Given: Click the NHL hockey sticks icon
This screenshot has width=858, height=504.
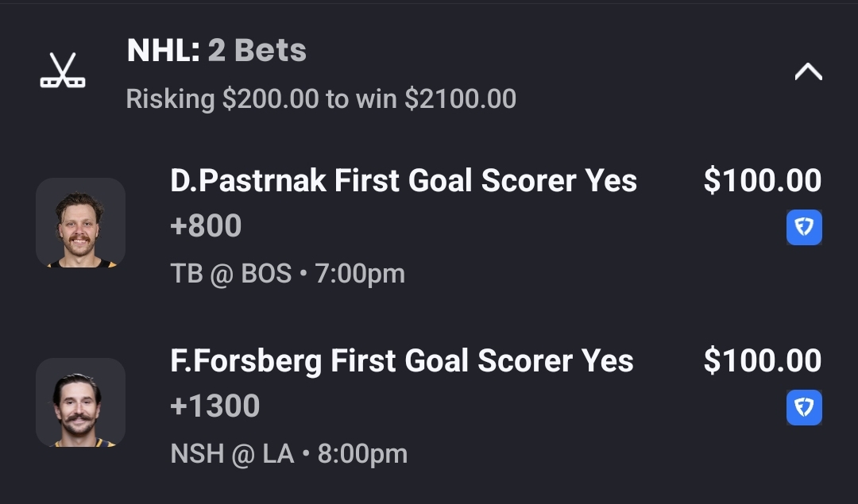Looking at the screenshot, I should click(x=63, y=71).
